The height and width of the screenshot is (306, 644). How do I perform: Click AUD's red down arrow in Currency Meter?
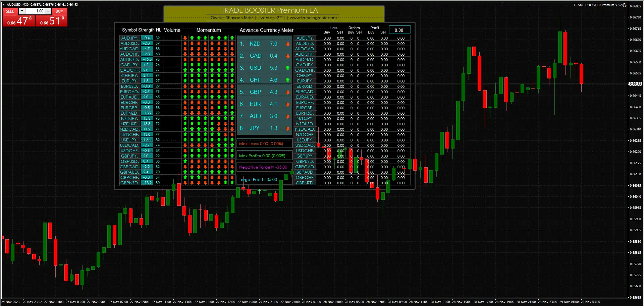[x=287, y=116]
